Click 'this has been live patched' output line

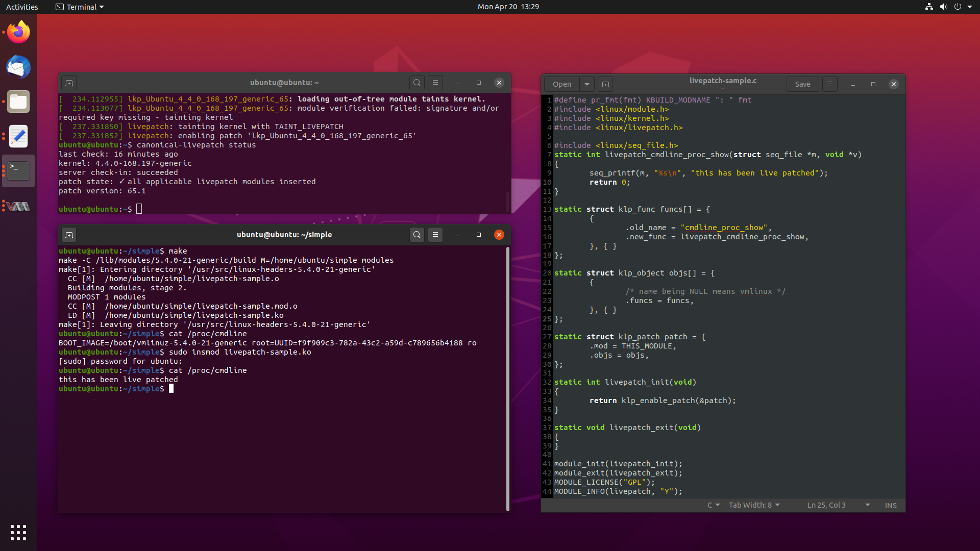(x=118, y=380)
